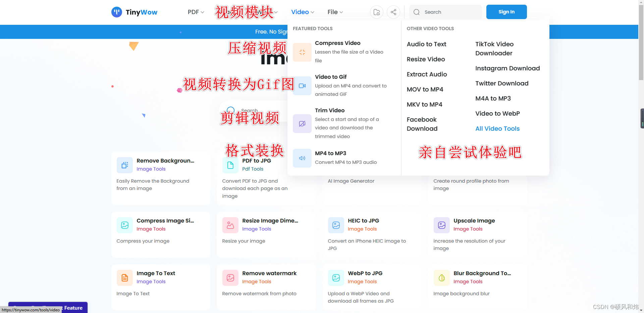The height and width of the screenshot is (313, 644).
Task: Click the WebP to JPG card icon
Action: 336,278
